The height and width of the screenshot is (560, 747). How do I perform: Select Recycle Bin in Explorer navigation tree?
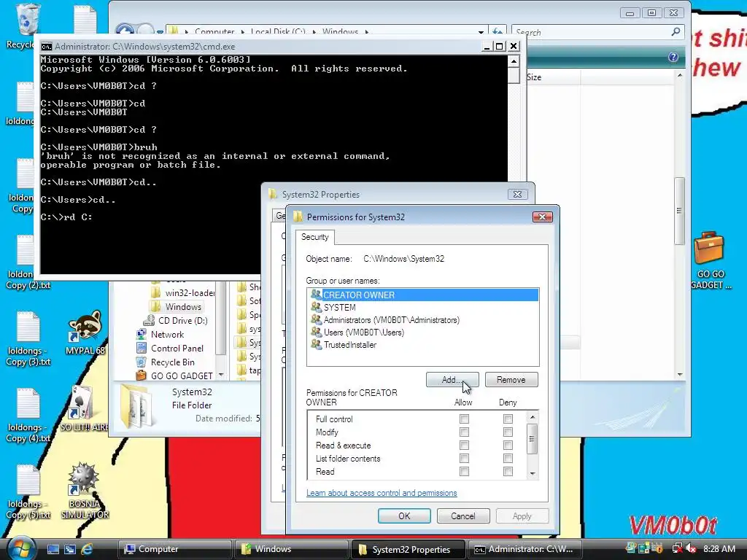tap(172, 362)
